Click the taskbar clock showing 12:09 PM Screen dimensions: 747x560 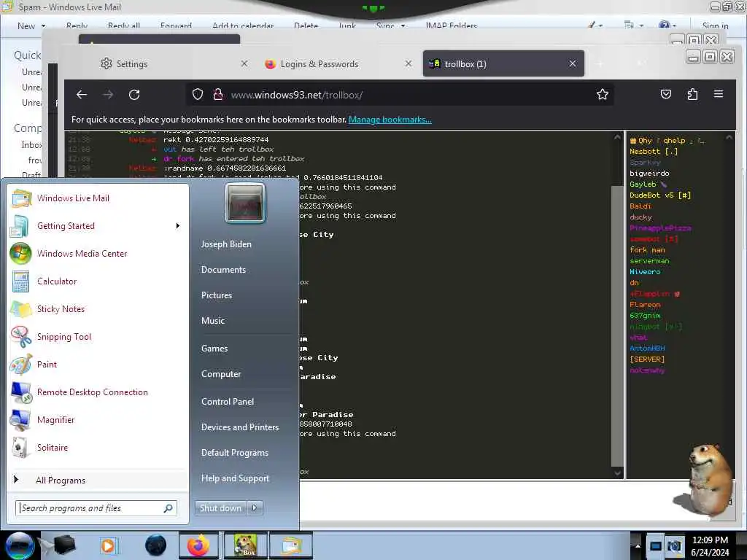click(710, 545)
